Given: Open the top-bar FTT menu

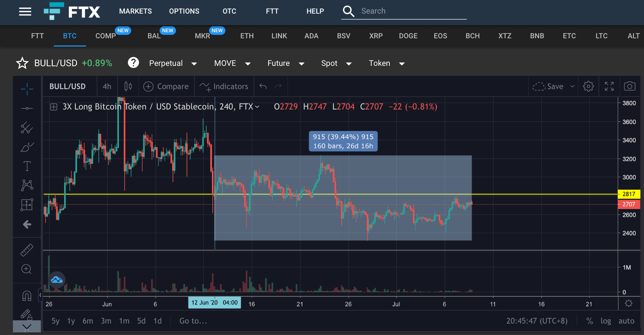Looking at the screenshot, I should point(272,11).
